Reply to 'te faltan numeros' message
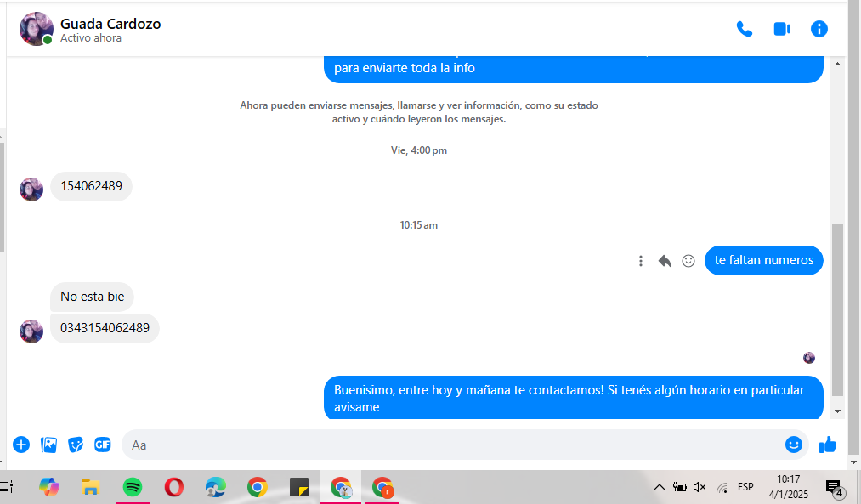This screenshot has width=861, height=504. (665, 261)
